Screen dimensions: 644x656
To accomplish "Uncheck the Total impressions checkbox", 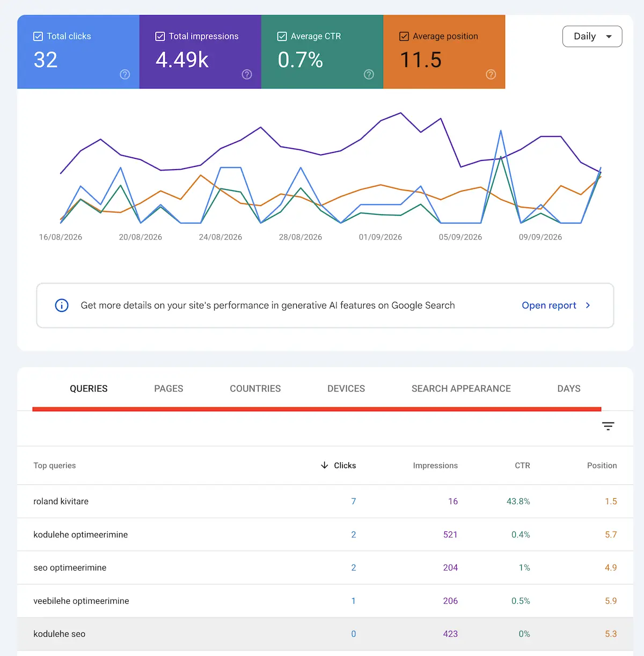I will (x=160, y=37).
